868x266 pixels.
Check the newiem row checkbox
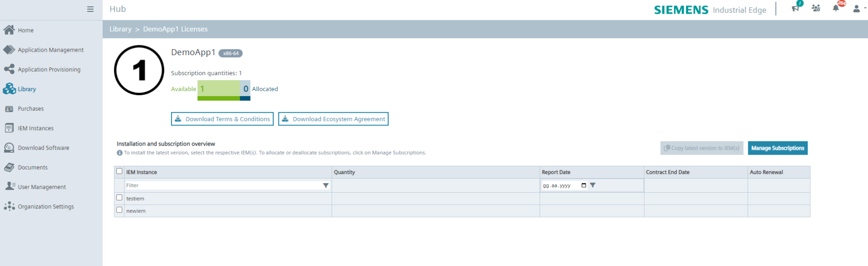119,210
